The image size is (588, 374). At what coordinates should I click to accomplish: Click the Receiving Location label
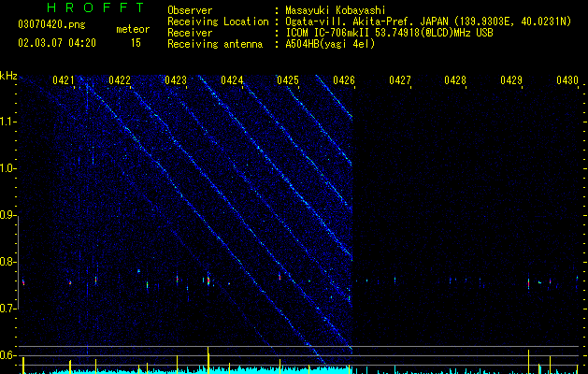click(x=218, y=22)
